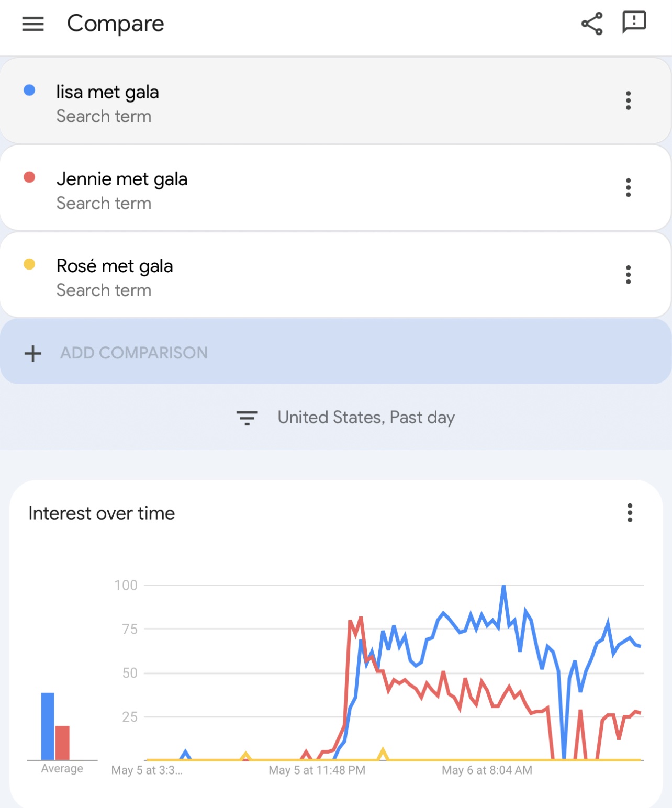Change the United States, Past day filter
This screenshot has width=672, height=808.
point(366,418)
